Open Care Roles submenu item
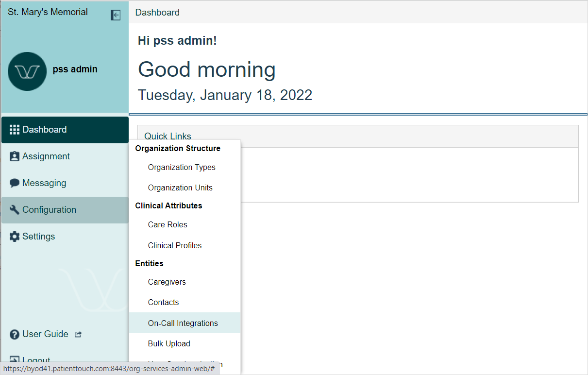The height and width of the screenshot is (375, 588). 168,224
